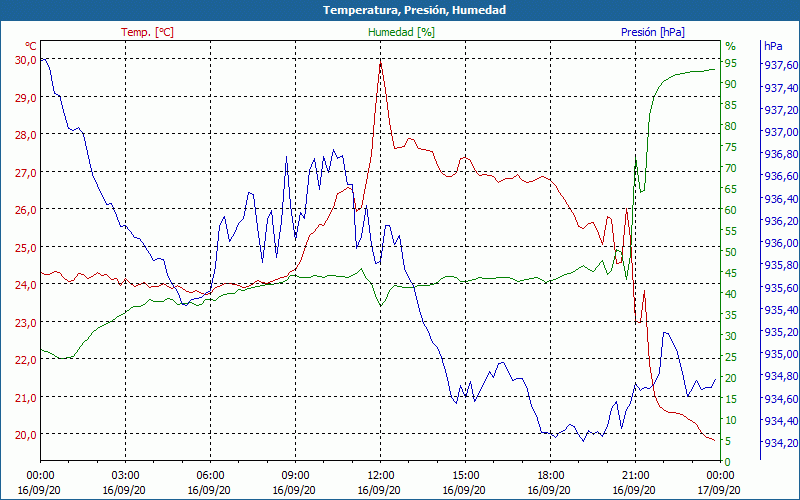Screen dimensions: 800x500
Task: Click the 936,60 pressure axis tick
Action: point(781,177)
